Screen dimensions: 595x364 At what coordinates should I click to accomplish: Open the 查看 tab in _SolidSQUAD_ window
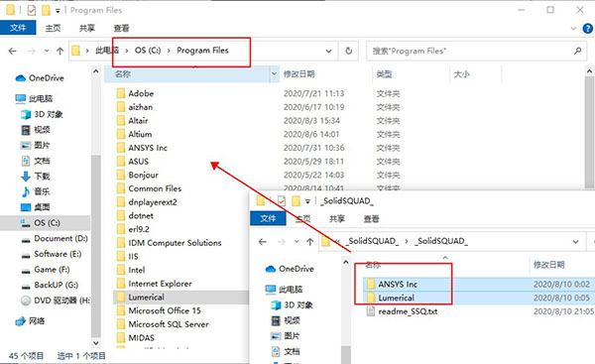click(371, 219)
